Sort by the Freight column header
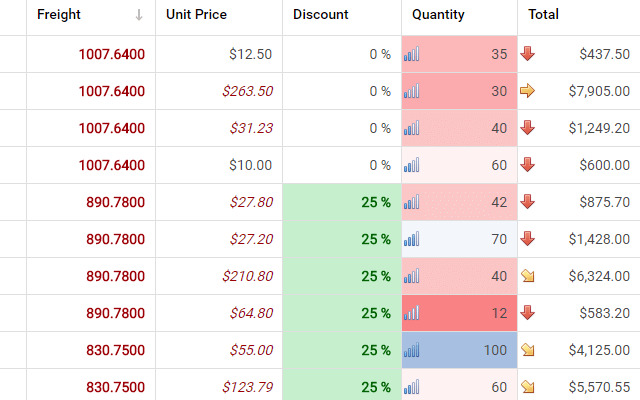640x400 pixels. click(x=60, y=15)
